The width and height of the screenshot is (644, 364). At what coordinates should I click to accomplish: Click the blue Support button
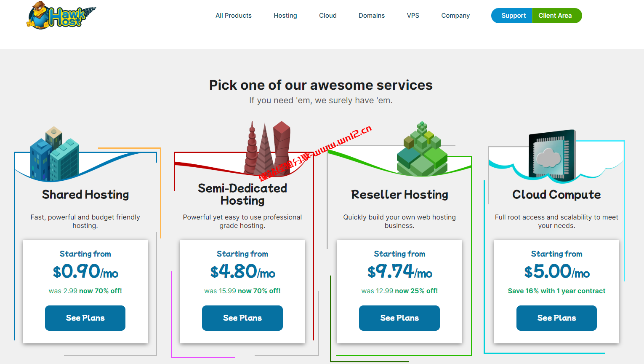click(x=513, y=16)
